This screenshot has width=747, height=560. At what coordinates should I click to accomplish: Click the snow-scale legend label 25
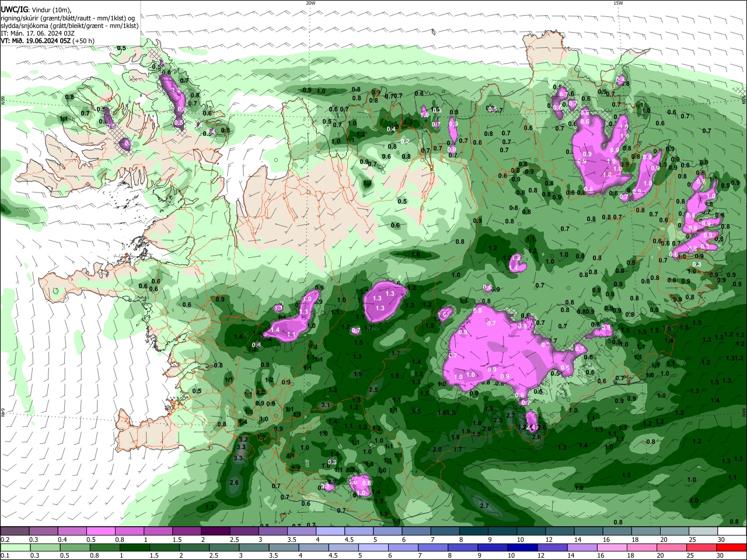pyautogui.click(x=693, y=540)
